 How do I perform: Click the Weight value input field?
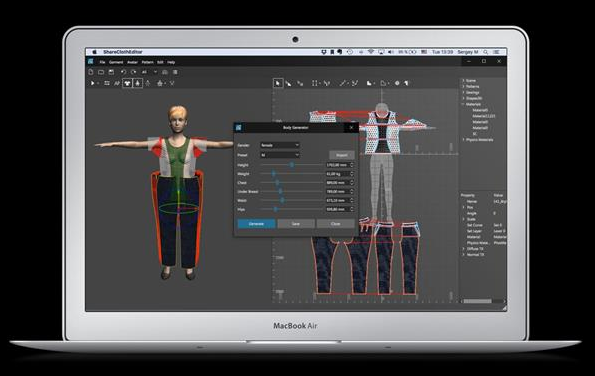[x=337, y=174]
